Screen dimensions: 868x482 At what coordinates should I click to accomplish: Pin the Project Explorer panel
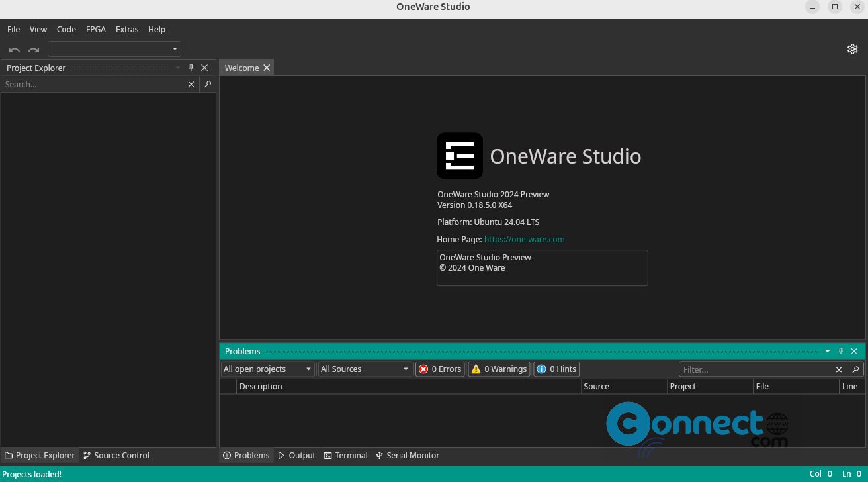pos(191,68)
